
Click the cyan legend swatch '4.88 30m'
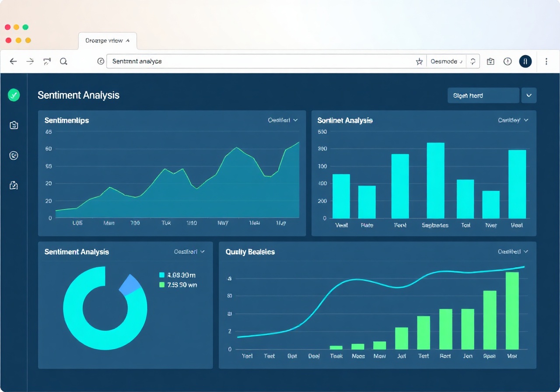[x=162, y=275]
